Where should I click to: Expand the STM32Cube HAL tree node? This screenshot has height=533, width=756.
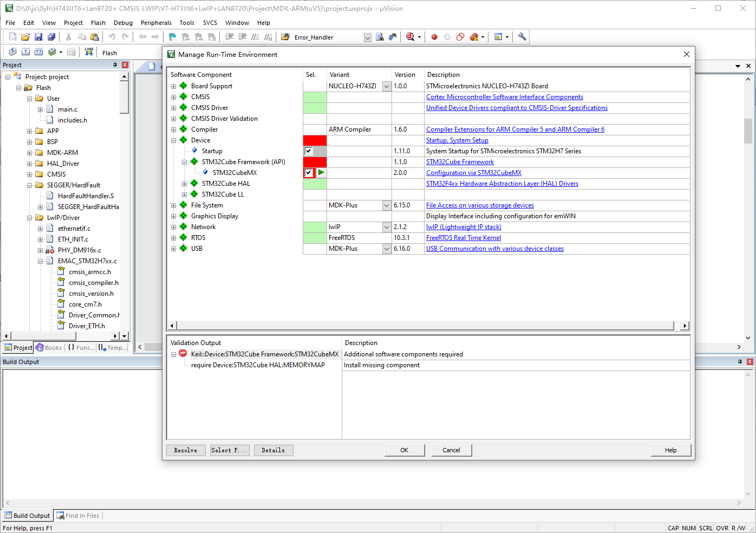[184, 184]
